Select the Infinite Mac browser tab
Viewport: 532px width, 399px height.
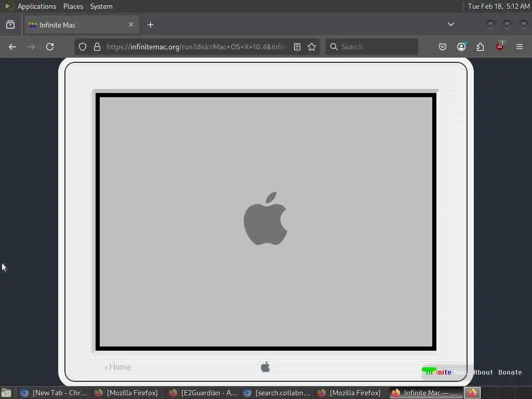coord(82,25)
